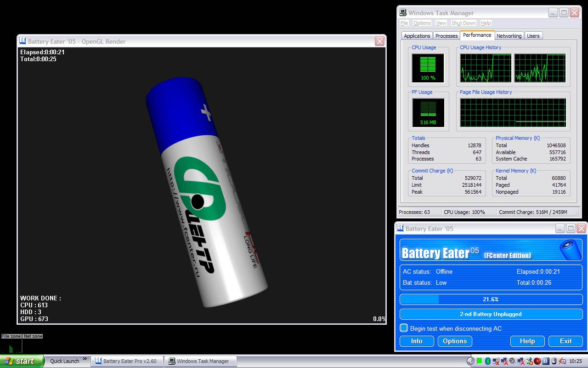The height and width of the screenshot is (368, 588).
Task: Click the Messenger buddies tray icon
Action: click(x=529, y=361)
